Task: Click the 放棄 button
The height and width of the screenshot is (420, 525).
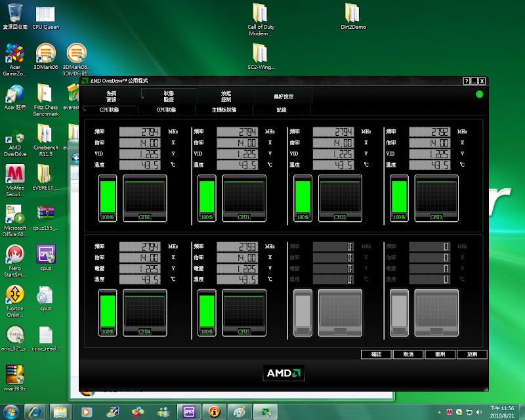Action: 472,354
